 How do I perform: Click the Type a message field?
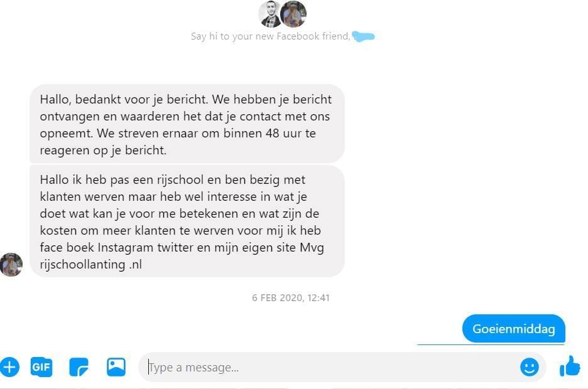pos(330,367)
